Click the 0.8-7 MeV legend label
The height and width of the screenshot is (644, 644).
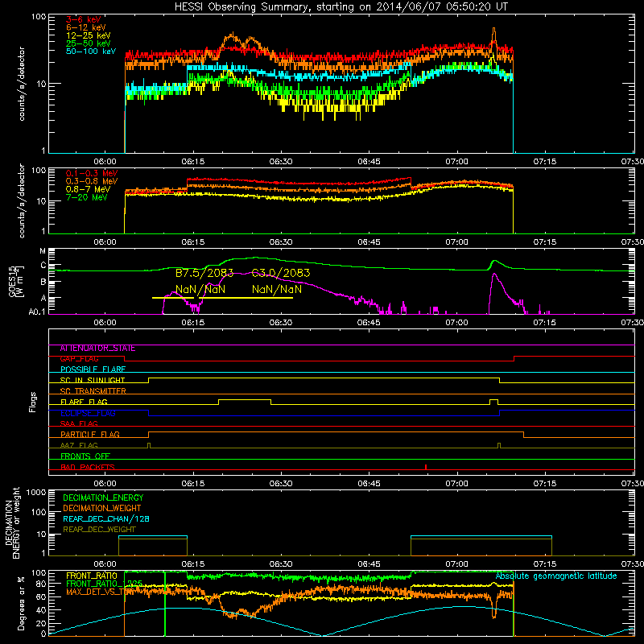pos(88,189)
